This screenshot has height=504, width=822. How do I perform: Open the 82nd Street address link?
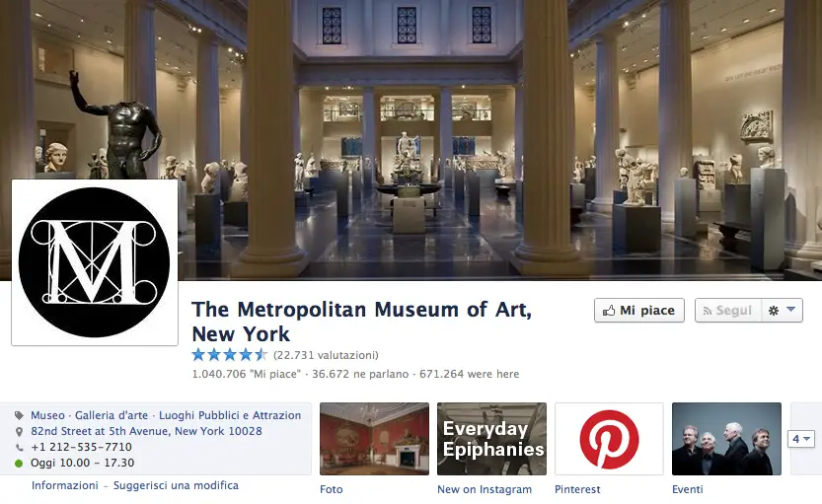(x=146, y=431)
